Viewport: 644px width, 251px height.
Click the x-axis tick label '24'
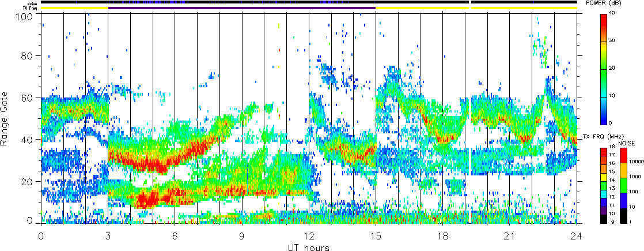click(x=577, y=237)
